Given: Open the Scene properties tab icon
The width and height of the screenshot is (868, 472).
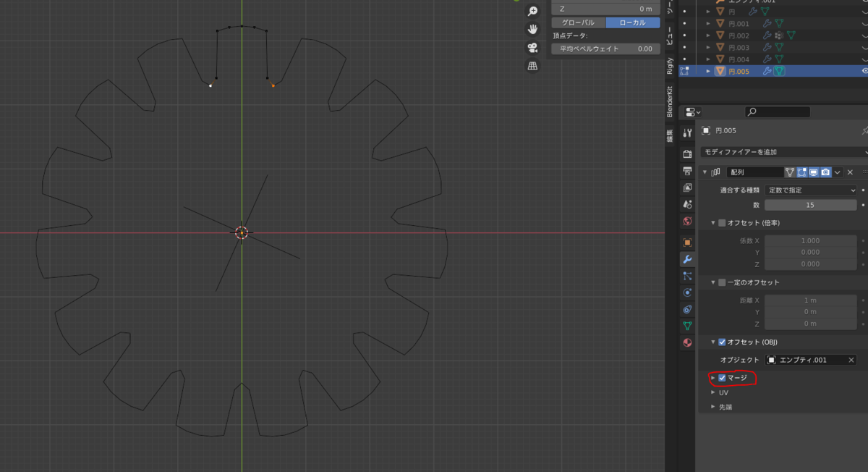Looking at the screenshot, I should (x=687, y=204).
